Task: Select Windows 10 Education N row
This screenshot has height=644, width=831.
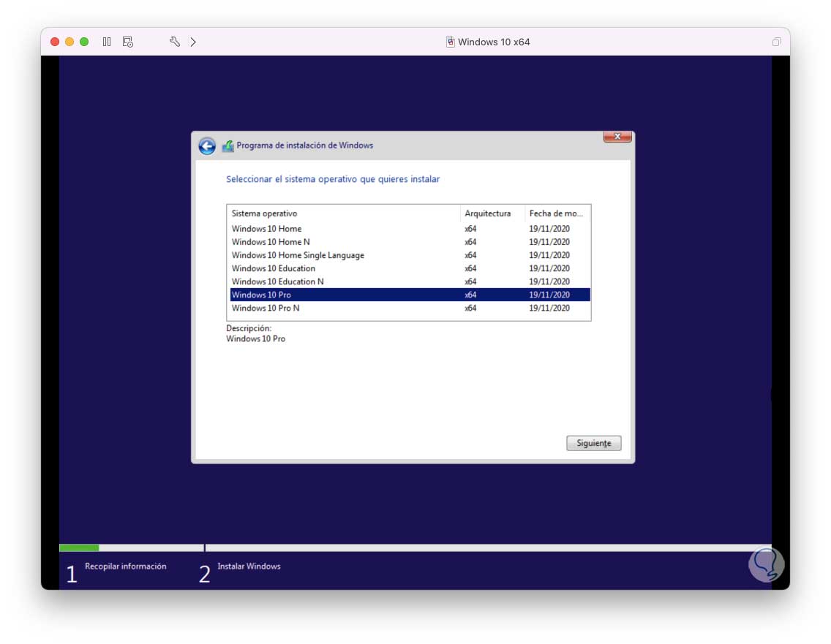Action: (x=410, y=281)
